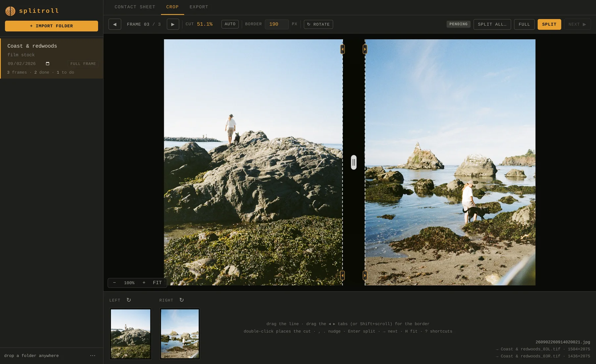
Task: Click the bottom left border tab handle
Action: (342, 275)
